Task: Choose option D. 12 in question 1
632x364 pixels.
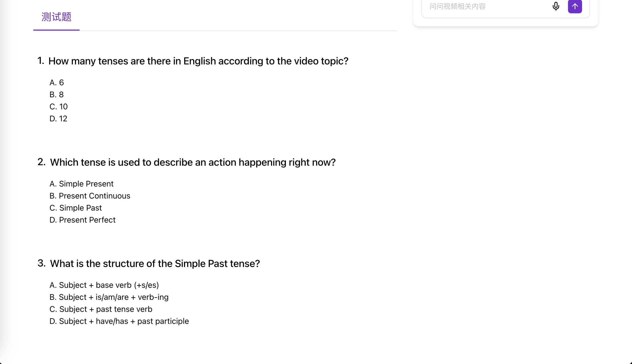Action: click(58, 119)
